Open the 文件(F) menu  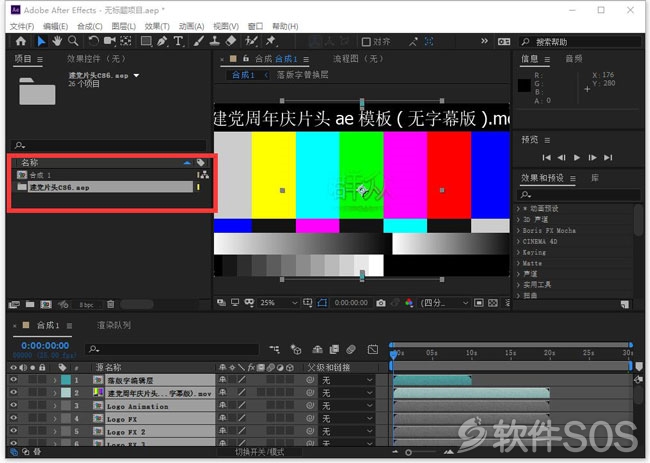pyautogui.click(x=22, y=27)
